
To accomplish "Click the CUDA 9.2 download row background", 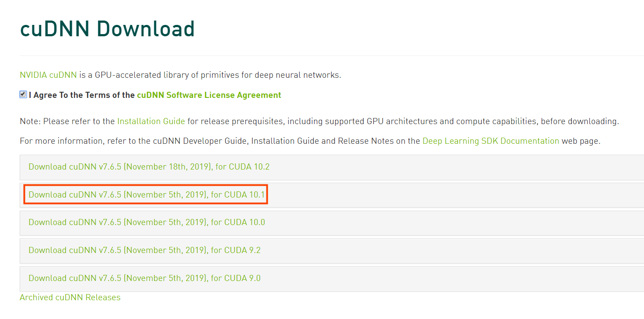I will click(x=394, y=250).
